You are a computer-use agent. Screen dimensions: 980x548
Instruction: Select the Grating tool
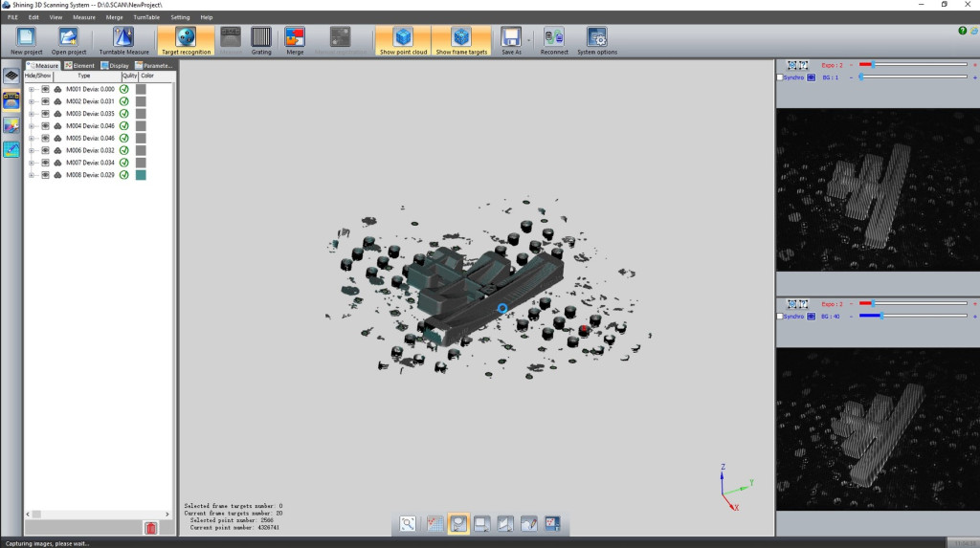click(261, 37)
